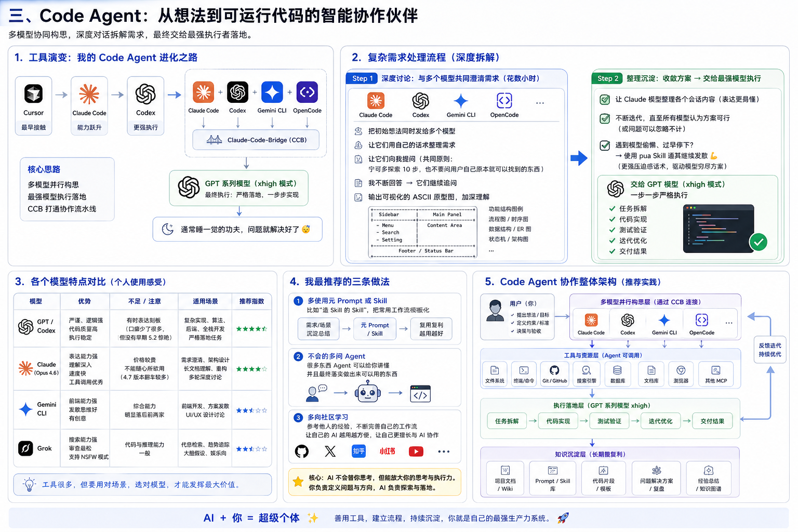Toggle the 代码实现 checkmark in the GPT checklist
The image size is (798, 532).
pyautogui.click(x=613, y=219)
